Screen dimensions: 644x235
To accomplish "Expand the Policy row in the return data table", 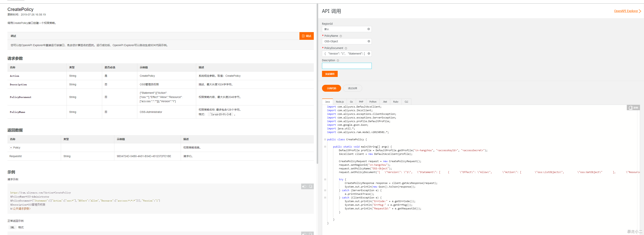I will (x=11, y=148).
